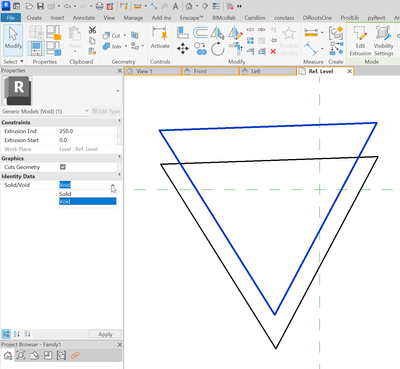Click the disabled Edit Type button

106,111
